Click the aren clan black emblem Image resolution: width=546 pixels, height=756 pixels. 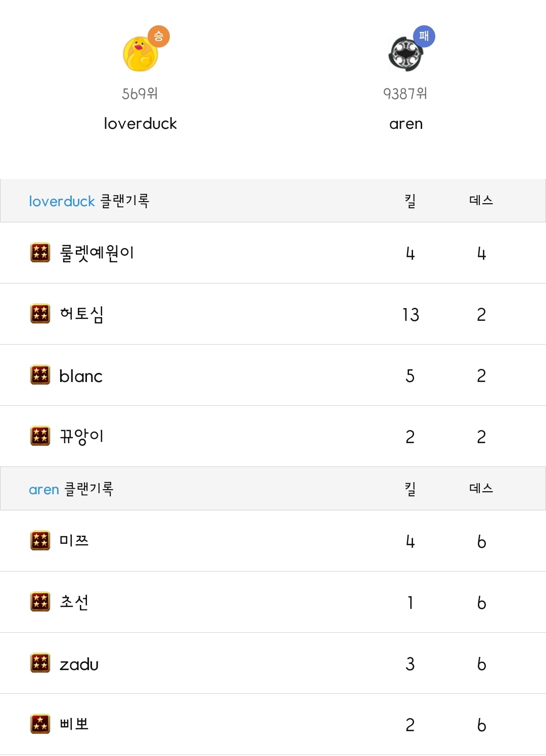[x=404, y=54]
